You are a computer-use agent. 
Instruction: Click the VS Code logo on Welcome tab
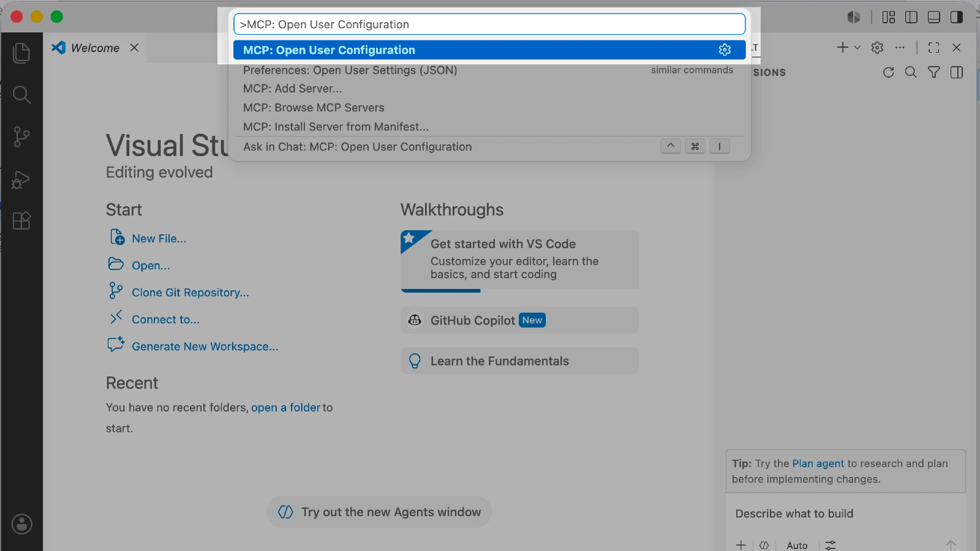point(59,48)
